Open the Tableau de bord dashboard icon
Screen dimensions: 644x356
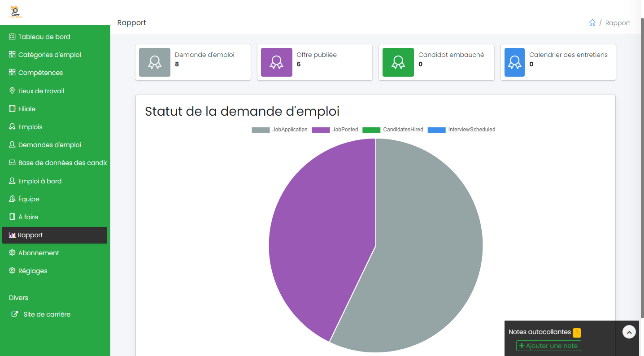pyautogui.click(x=13, y=36)
